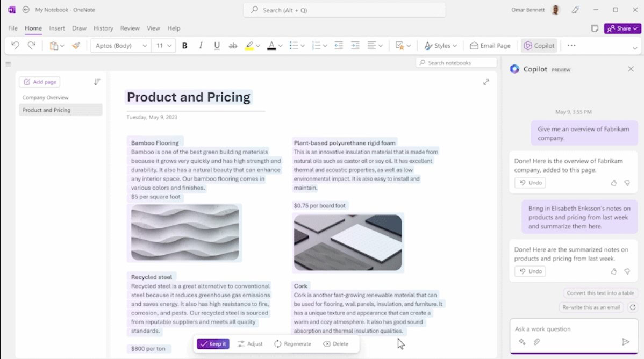
Task: Toggle underline formatting
Action: pyautogui.click(x=217, y=46)
